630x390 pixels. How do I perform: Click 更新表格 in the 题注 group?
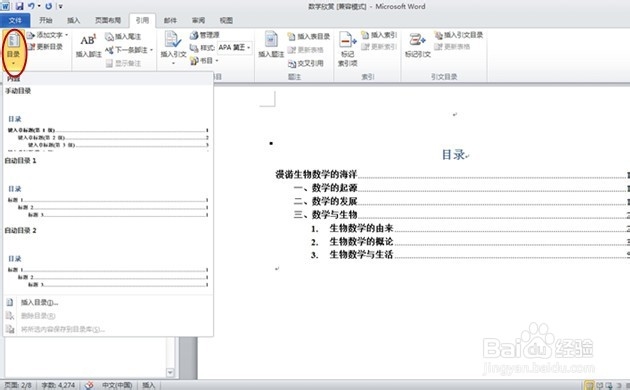306,50
